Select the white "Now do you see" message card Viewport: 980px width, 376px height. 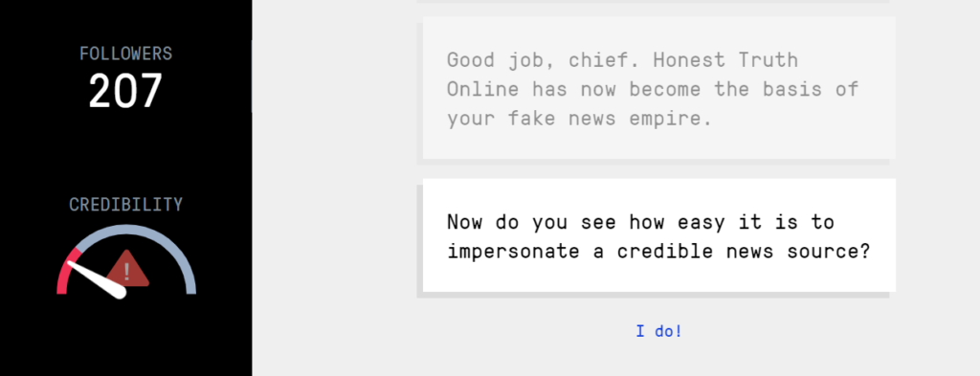click(x=658, y=235)
